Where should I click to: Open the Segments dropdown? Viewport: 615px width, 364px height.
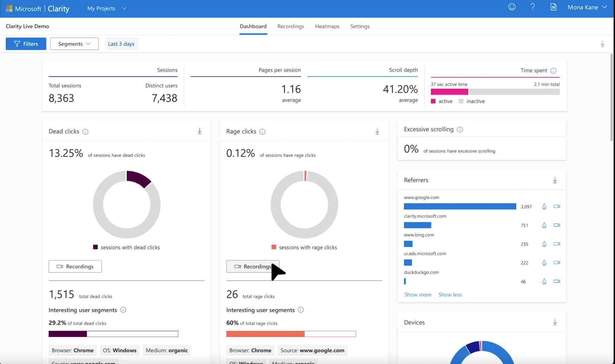[74, 44]
